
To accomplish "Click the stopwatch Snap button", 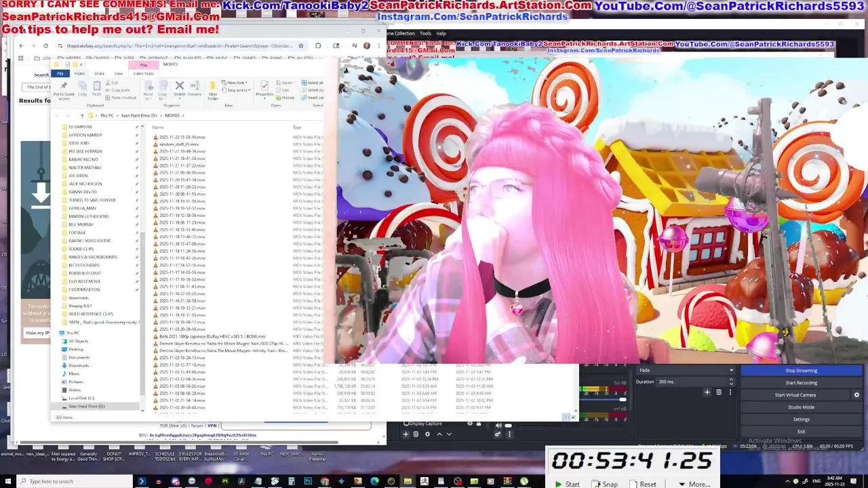I will [605, 484].
